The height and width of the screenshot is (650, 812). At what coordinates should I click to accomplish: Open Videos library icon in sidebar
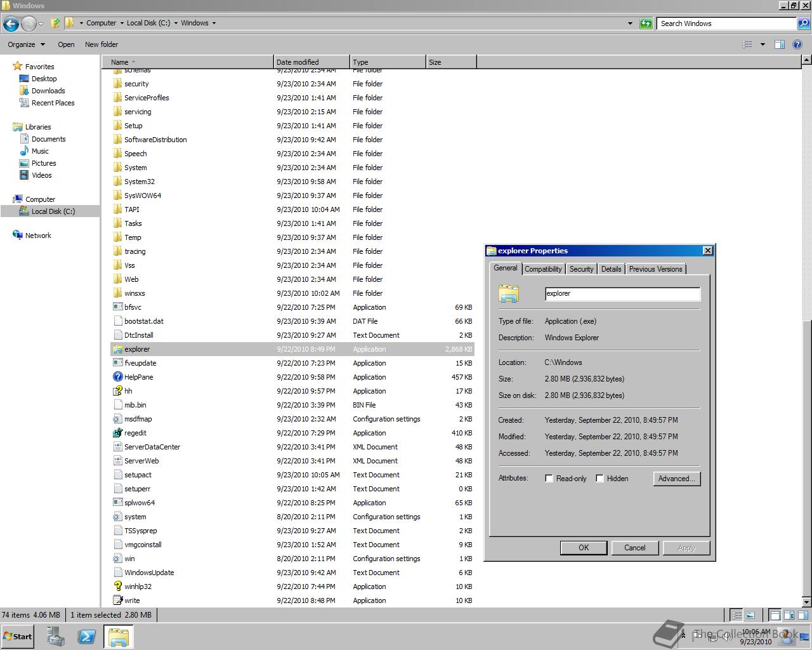point(24,175)
